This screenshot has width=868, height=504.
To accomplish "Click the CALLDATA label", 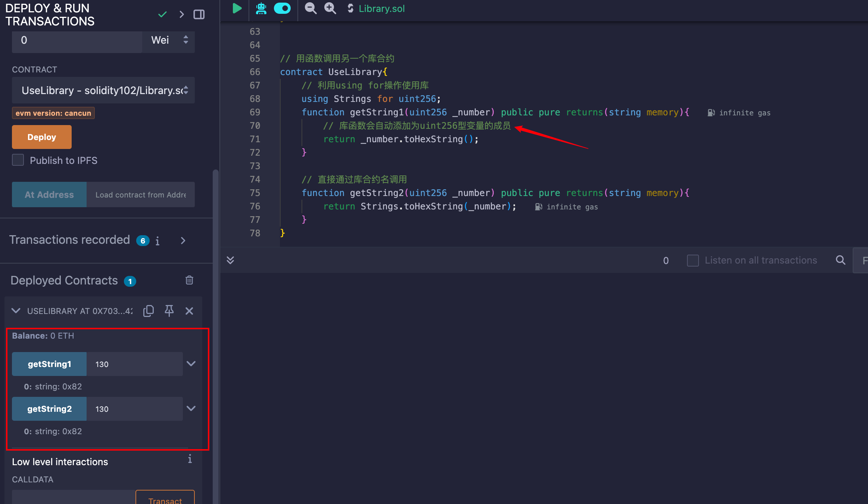I will pyautogui.click(x=32, y=479).
